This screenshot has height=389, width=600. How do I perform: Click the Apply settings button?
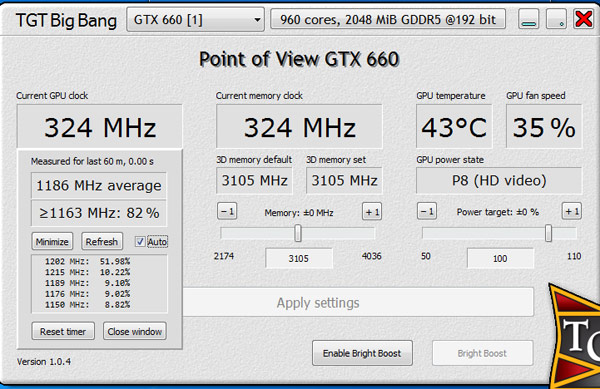pos(358,303)
